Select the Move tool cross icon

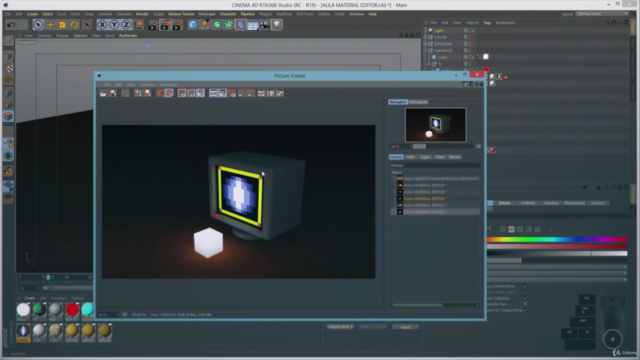(50, 25)
